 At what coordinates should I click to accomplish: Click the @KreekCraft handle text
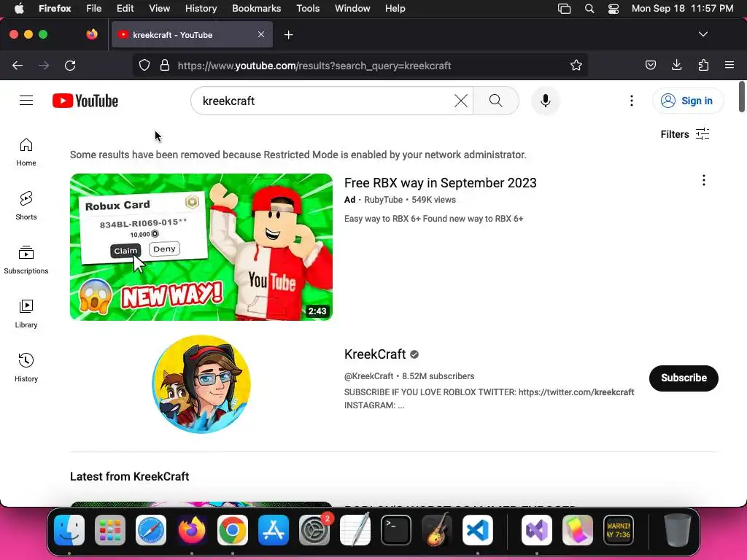[368, 376]
